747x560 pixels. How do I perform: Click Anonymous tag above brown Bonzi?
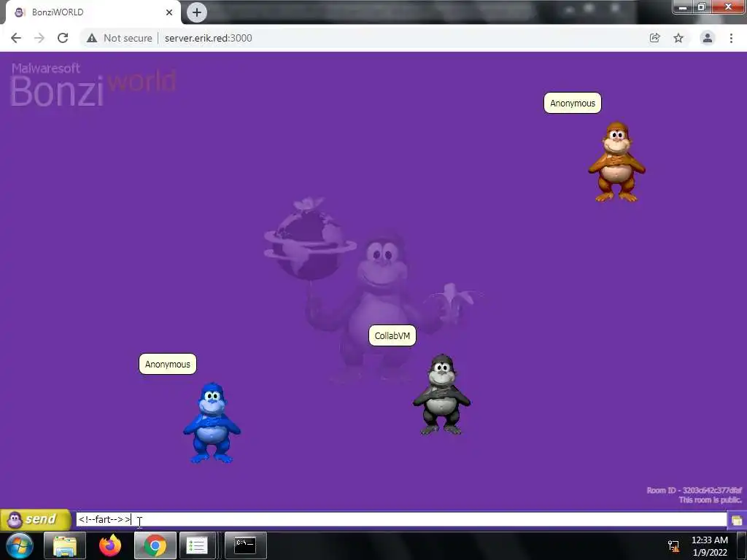point(573,104)
